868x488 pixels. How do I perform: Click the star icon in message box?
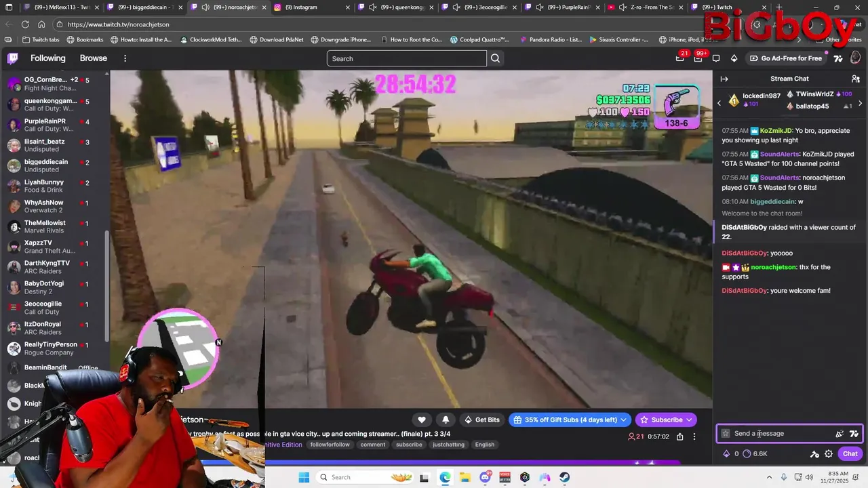(x=726, y=434)
